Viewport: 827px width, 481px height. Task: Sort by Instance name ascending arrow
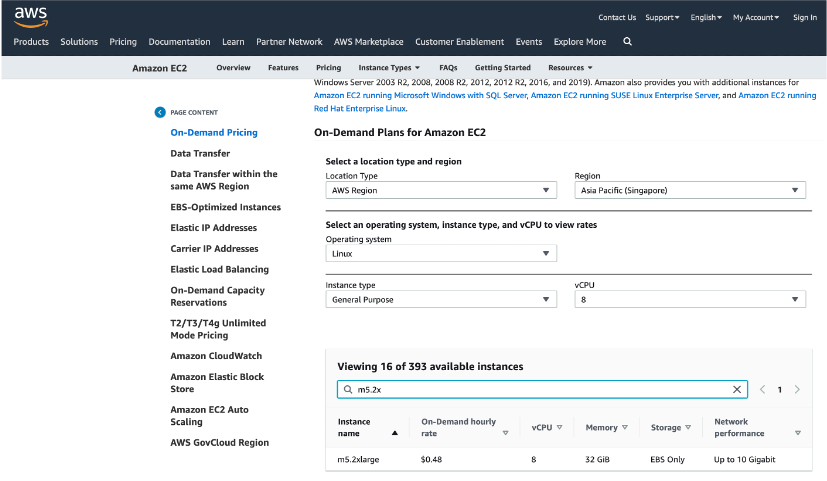(x=395, y=433)
